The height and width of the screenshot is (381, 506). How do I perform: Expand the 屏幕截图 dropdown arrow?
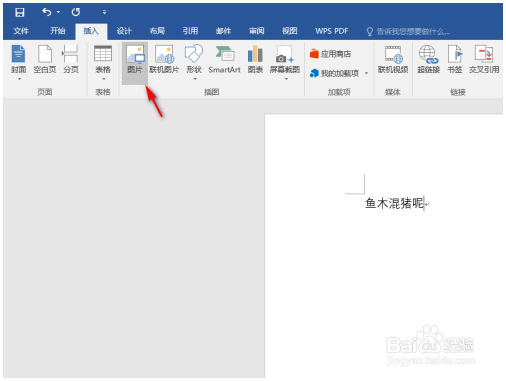click(286, 79)
